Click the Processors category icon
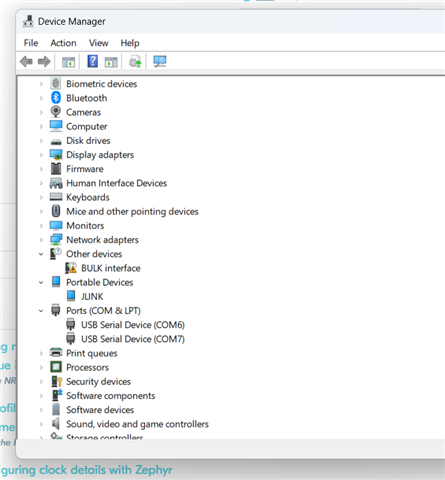The image size is (445, 480). click(x=56, y=367)
